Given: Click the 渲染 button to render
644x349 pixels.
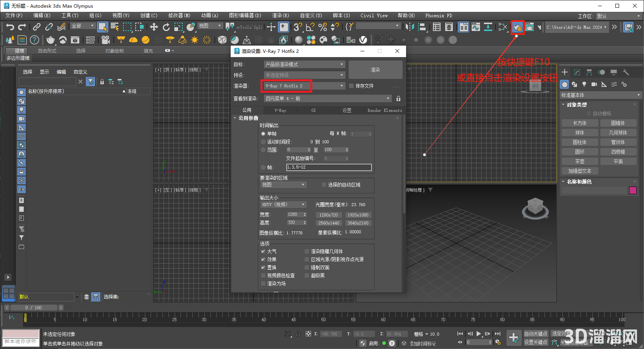Looking at the screenshot, I should pyautogui.click(x=375, y=69).
